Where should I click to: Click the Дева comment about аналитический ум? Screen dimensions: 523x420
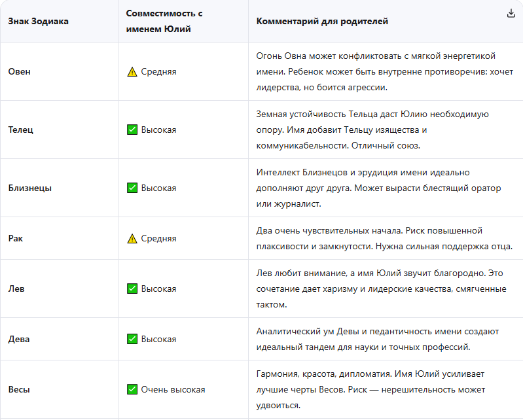(x=378, y=339)
